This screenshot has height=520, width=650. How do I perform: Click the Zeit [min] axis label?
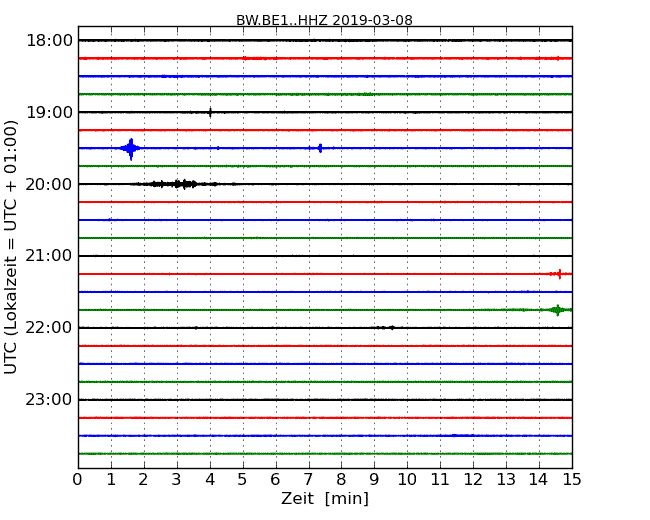click(325, 498)
